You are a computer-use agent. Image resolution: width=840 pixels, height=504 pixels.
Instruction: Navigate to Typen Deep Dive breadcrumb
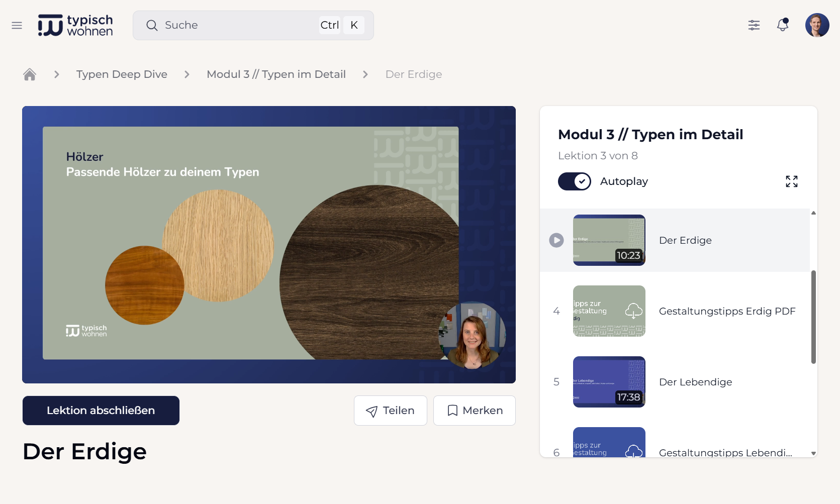(x=122, y=74)
